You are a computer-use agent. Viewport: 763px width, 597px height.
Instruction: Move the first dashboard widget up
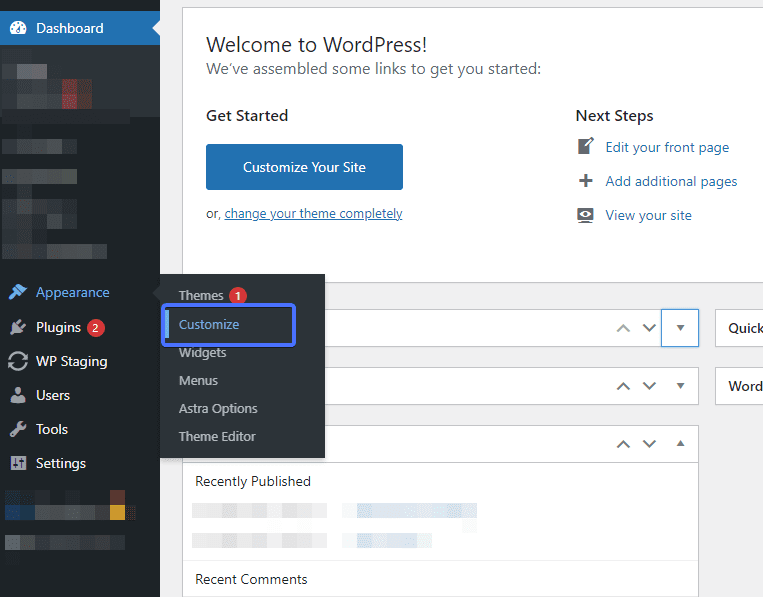[x=623, y=328]
